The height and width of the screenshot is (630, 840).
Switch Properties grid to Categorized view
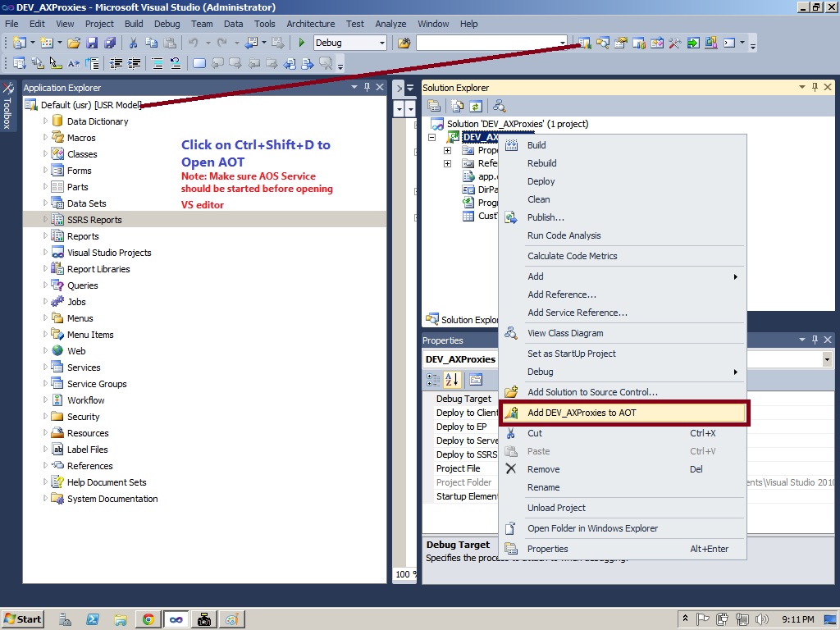pos(433,380)
